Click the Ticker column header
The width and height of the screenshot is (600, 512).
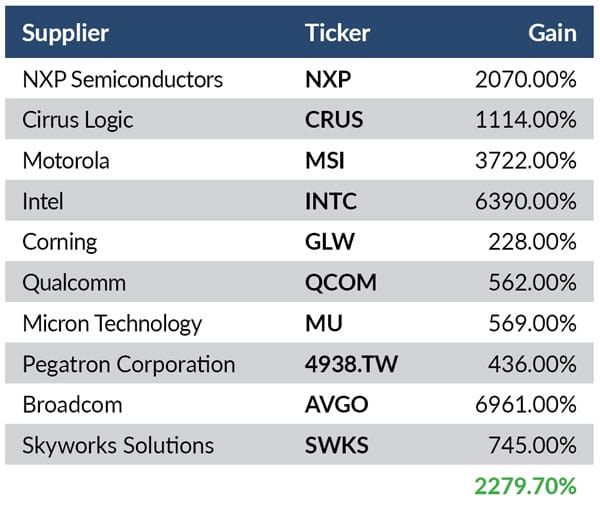click(337, 32)
